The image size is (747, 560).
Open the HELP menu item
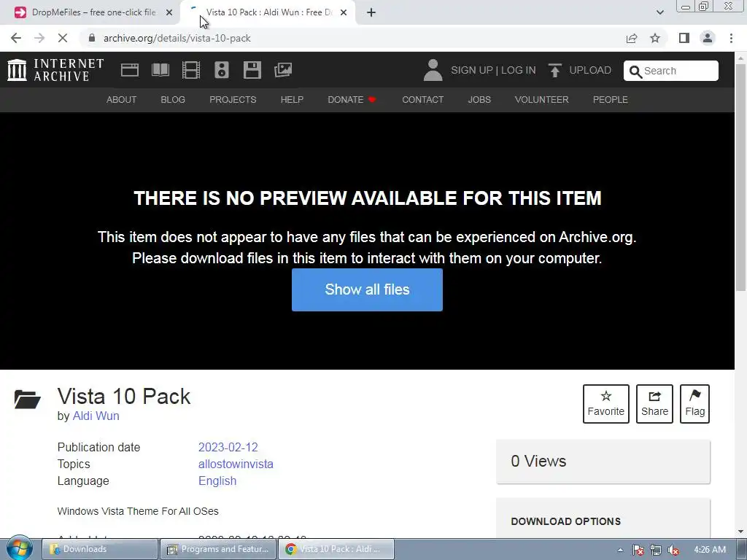(292, 99)
